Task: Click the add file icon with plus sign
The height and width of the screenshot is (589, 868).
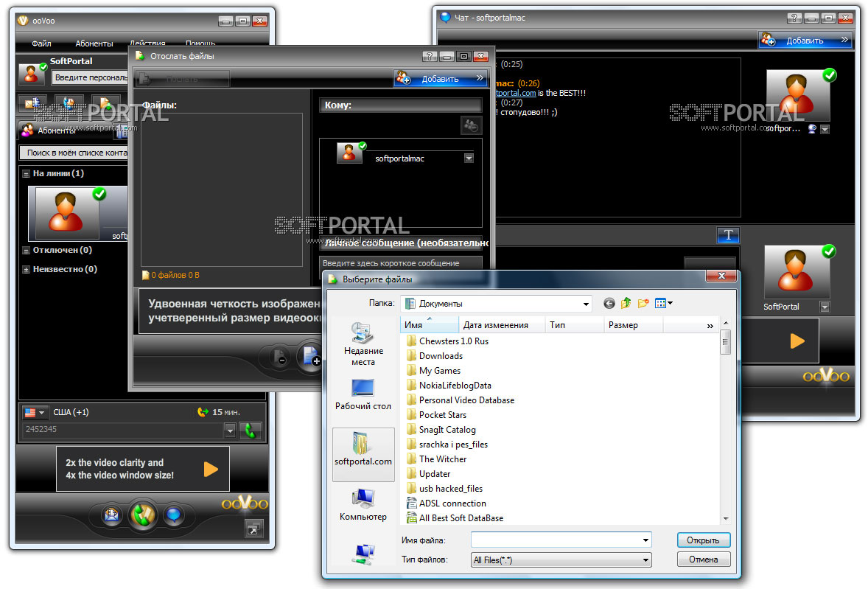Action: click(310, 356)
